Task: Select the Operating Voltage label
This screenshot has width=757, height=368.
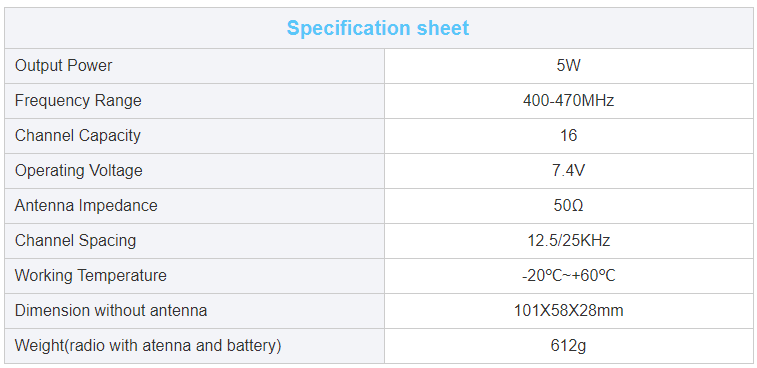Action: (x=79, y=170)
